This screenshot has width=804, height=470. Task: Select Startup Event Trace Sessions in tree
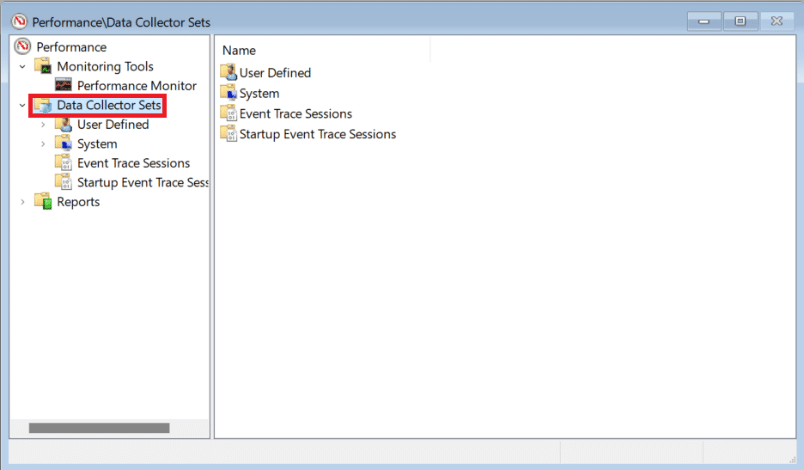click(142, 183)
